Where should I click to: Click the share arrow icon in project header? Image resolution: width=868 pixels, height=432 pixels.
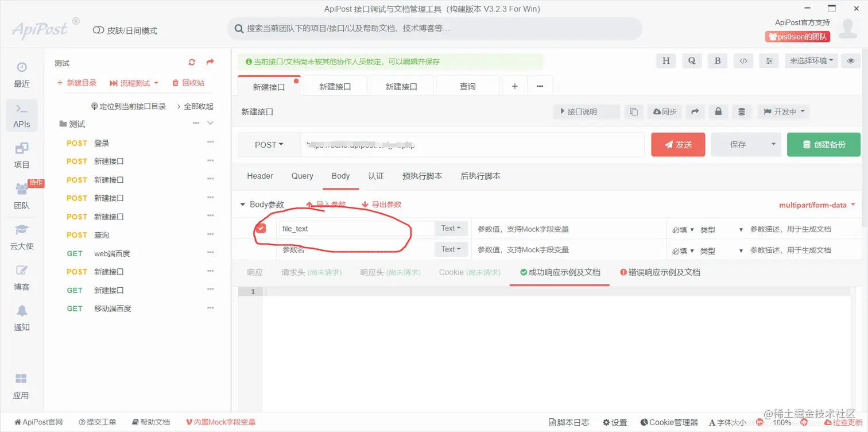tap(210, 63)
